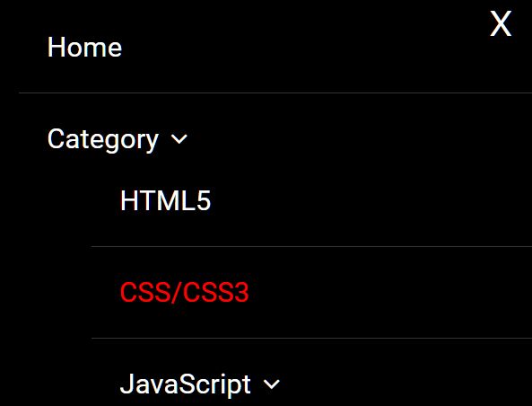Select the highlighted CSS/CSS3 item
532x406 pixels.
pos(184,292)
